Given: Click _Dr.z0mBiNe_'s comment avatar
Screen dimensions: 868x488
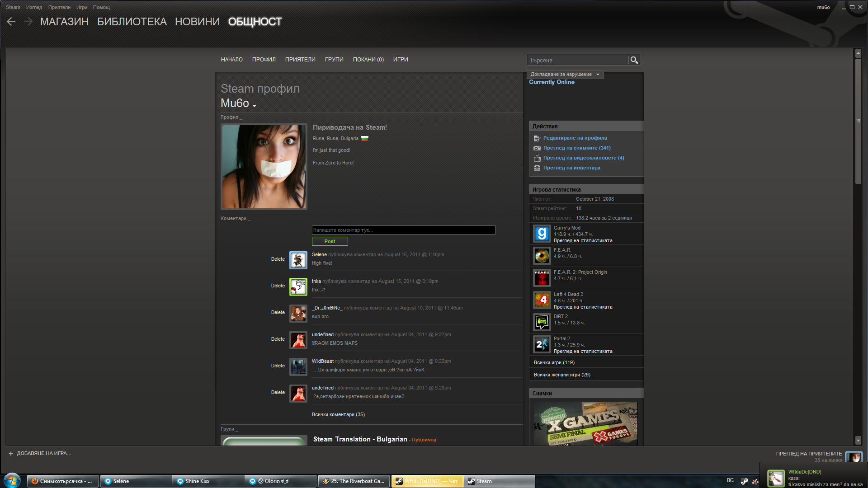Looking at the screenshot, I should pyautogui.click(x=298, y=314).
